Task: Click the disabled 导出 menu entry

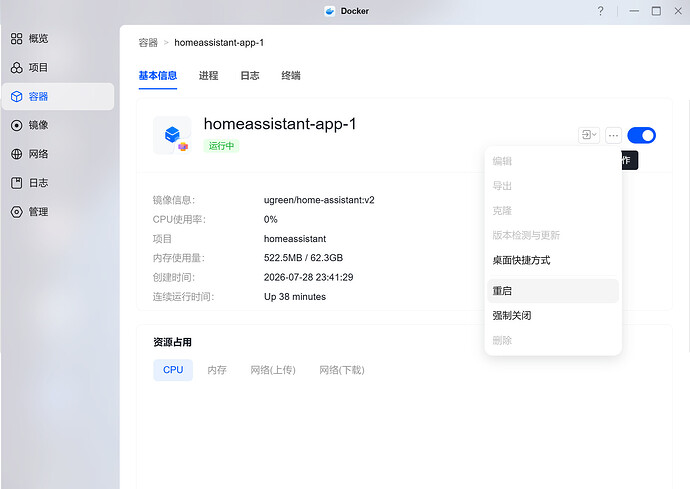Action: 553,186
